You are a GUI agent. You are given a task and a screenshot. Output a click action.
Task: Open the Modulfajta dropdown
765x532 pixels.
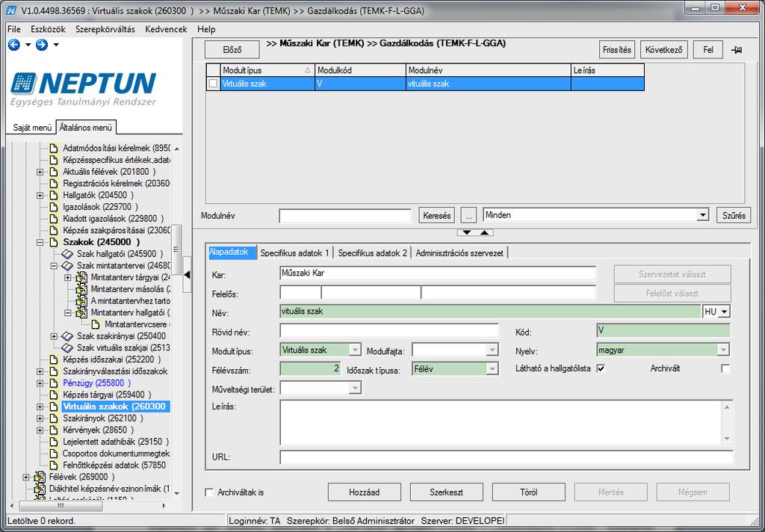pyautogui.click(x=492, y=350)
